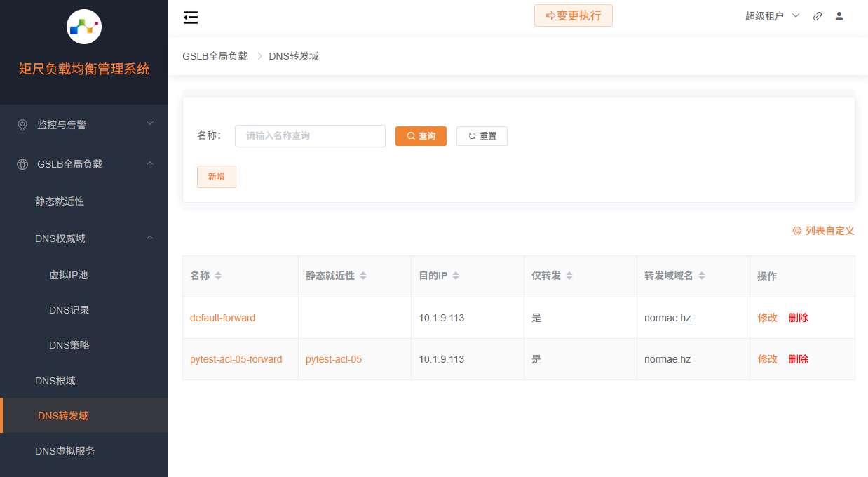Viewport: 868px width, 477px height.
Task: Open the user profile icon
Action: [x=839, y=16]
